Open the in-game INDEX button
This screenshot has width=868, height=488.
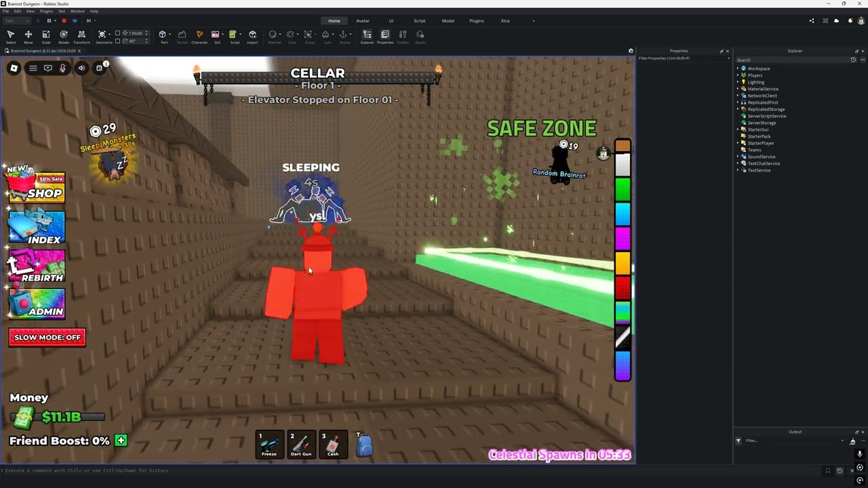tap(37, 228)
